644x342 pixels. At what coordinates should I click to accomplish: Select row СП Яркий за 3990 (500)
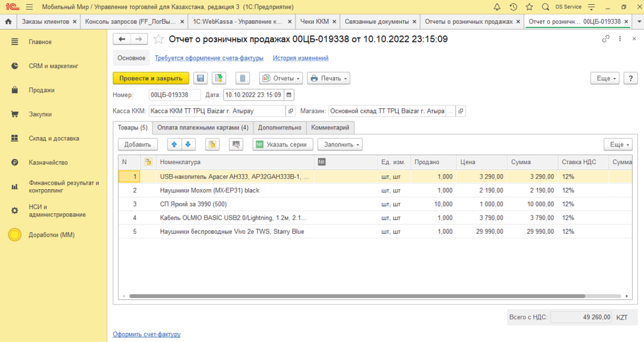[x=375, y=204]
